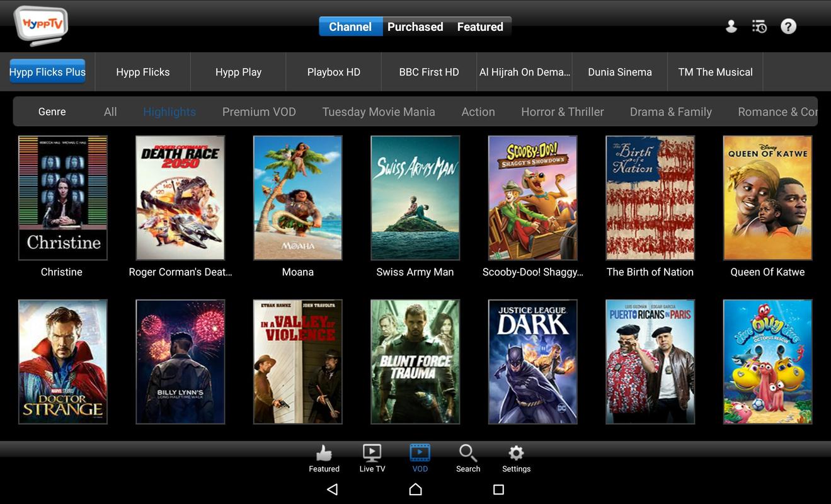This screenshot has height=504, width=831.
Task: Filter by Drama & Family genre
Action: pyautogui.click(x=671, y=112)
